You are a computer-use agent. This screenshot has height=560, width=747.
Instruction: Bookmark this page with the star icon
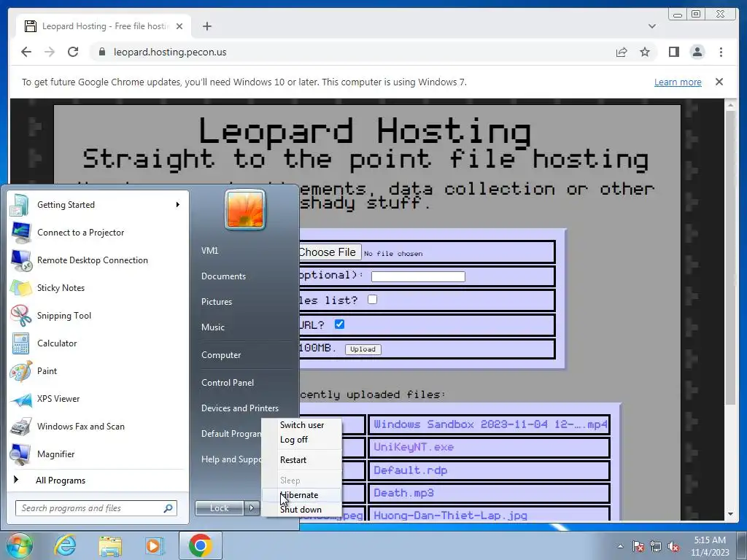click(645, 52)
